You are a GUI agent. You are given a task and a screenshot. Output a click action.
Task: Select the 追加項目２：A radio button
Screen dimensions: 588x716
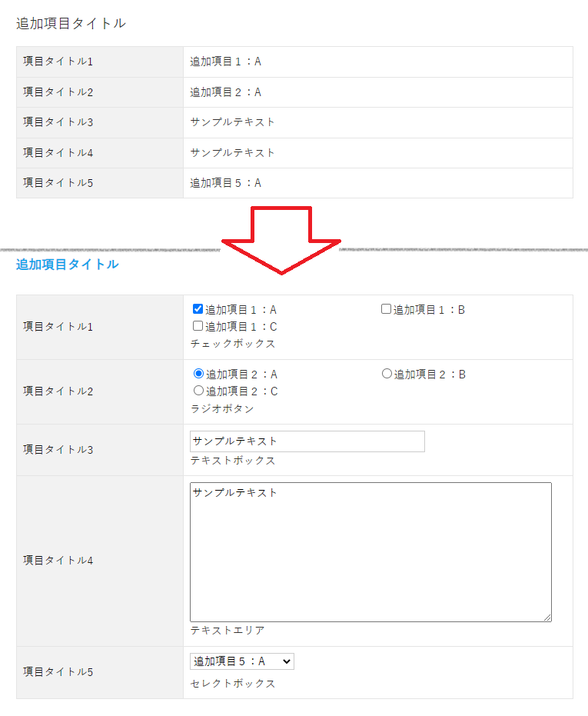click(x=199, y=374)
